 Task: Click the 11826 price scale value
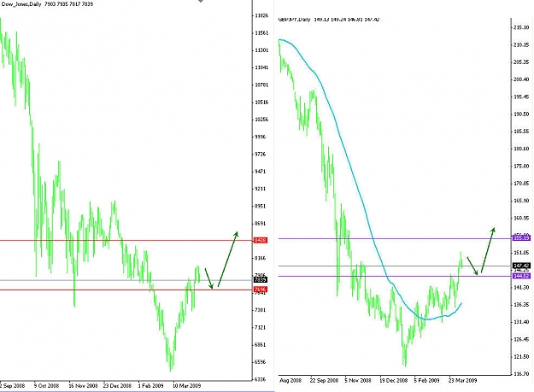261,15
